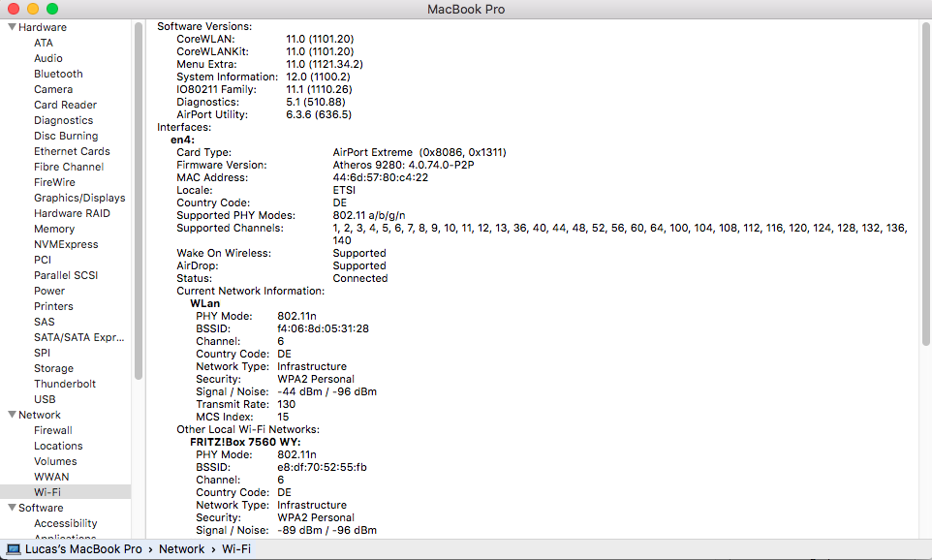
Task: Click Supported PHY Modes 802.11 a/b/g/n
Action: tap(369, 215)
